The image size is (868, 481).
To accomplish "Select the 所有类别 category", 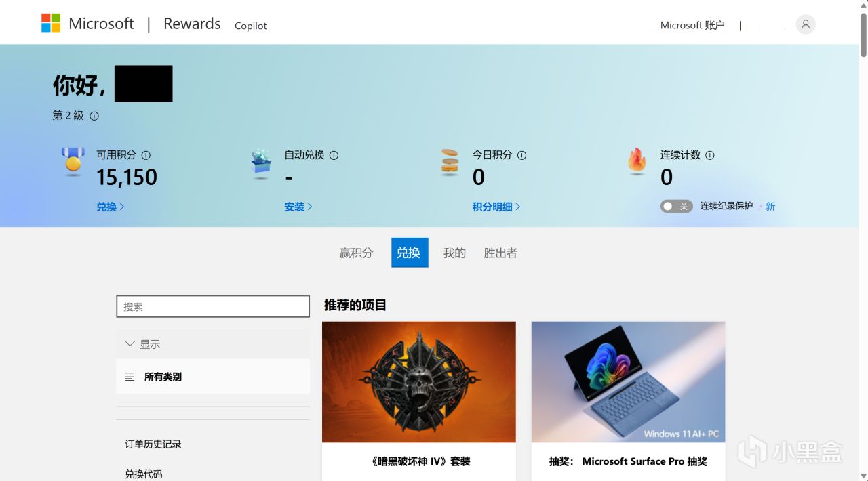I will pyautogui.click(x=213, y=377).
